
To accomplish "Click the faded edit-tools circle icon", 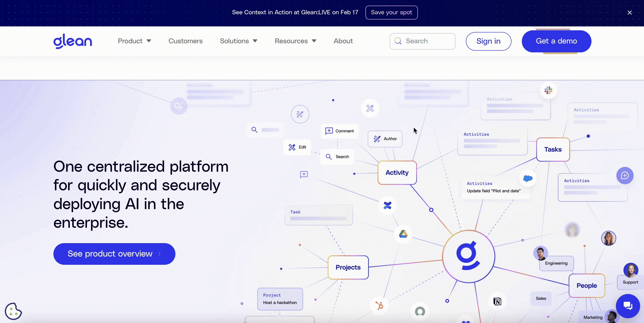I will pyautogui.click(x=370, y=108).
